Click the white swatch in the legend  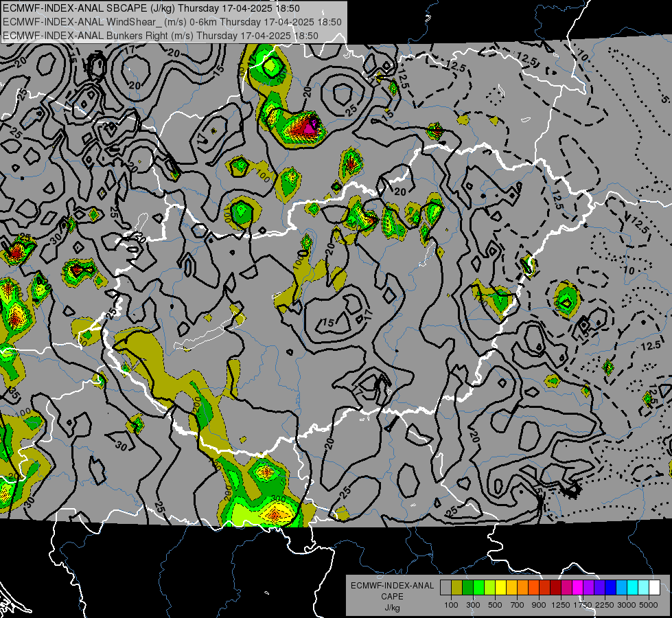click(655, 588)
